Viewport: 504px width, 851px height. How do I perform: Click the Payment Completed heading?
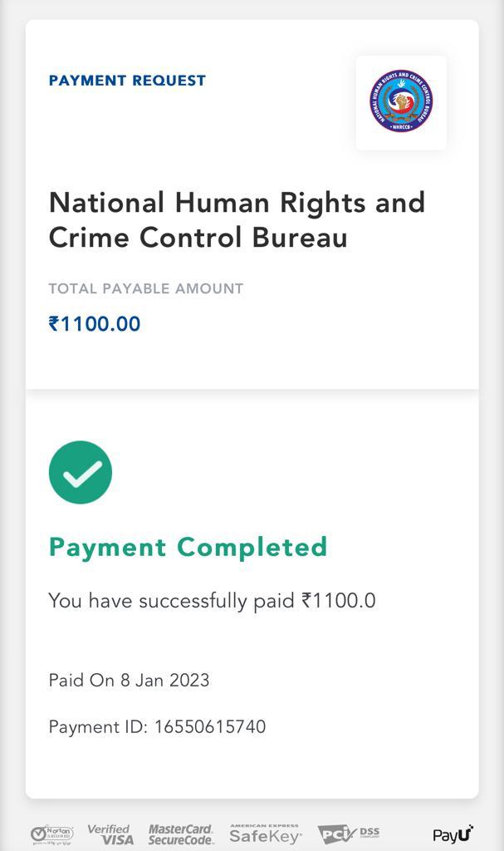click(188, 547)
